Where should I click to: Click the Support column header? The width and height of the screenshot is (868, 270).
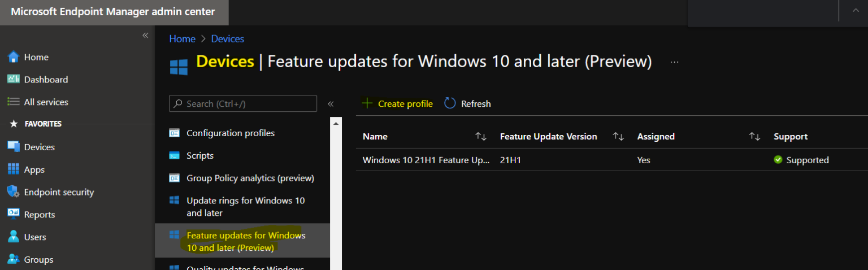click(x=791, y=137)
